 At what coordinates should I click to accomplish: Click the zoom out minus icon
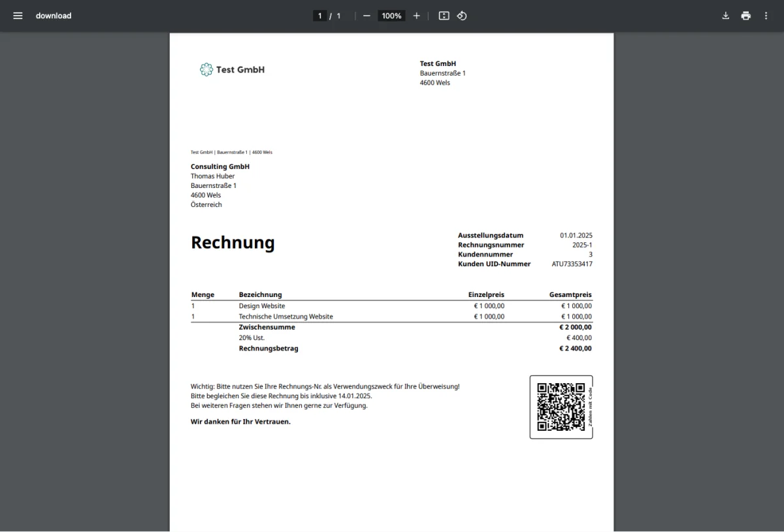pos(367,16)
